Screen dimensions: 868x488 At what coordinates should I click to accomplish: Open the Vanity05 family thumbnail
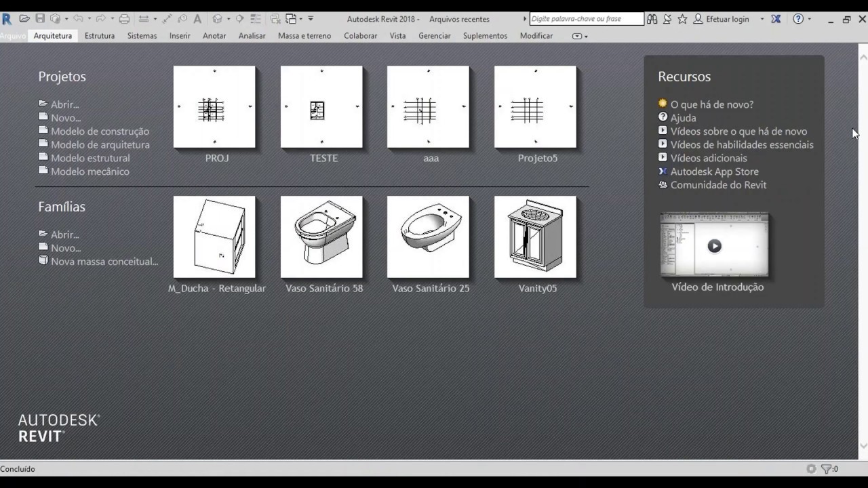click(535, 237)
